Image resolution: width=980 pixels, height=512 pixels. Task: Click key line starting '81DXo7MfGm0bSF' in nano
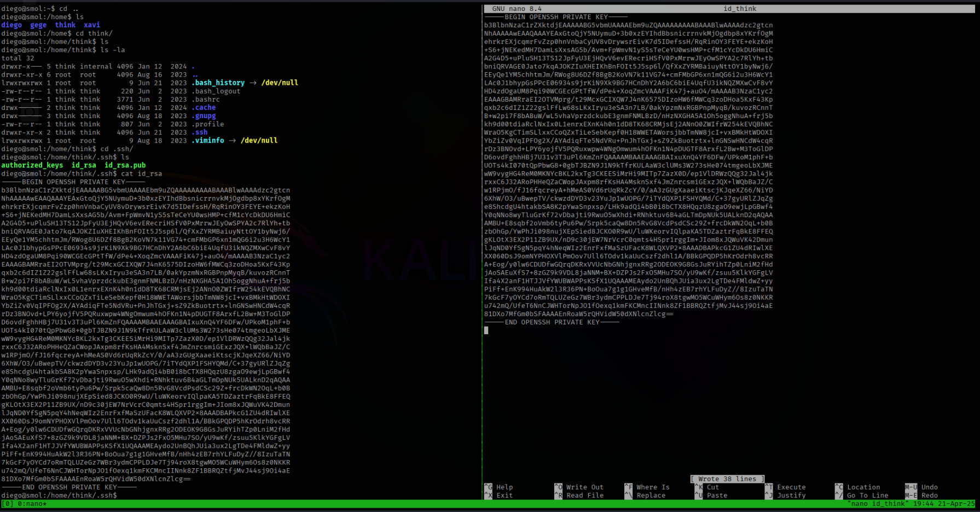pyautogui.click(x=579, y=314)
